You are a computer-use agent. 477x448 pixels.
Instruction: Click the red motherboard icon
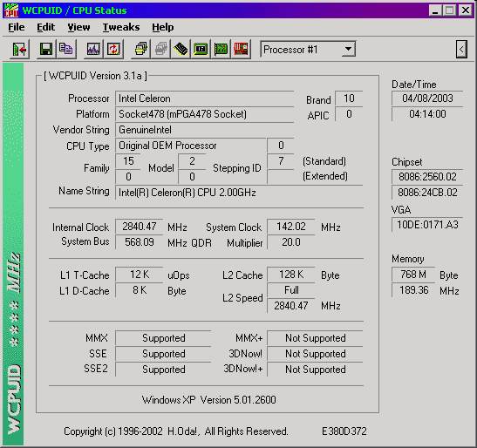(x=241, y=49)
